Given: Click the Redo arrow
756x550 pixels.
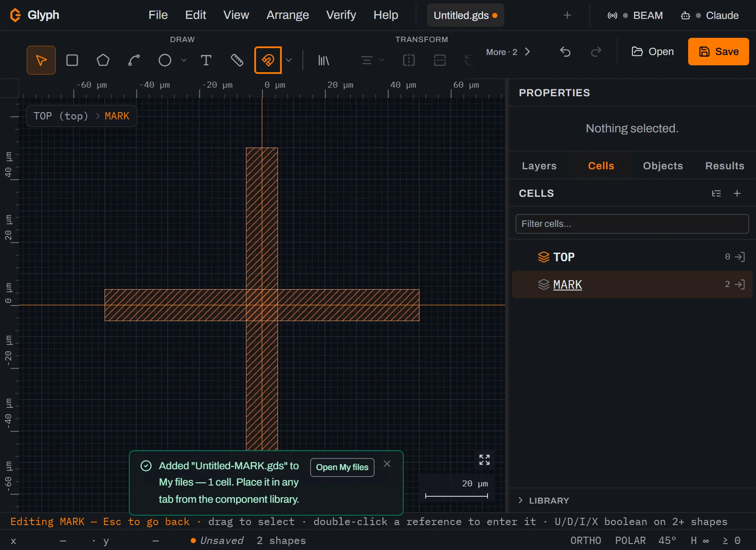Looking at the screenshot, I should (596, 52).
